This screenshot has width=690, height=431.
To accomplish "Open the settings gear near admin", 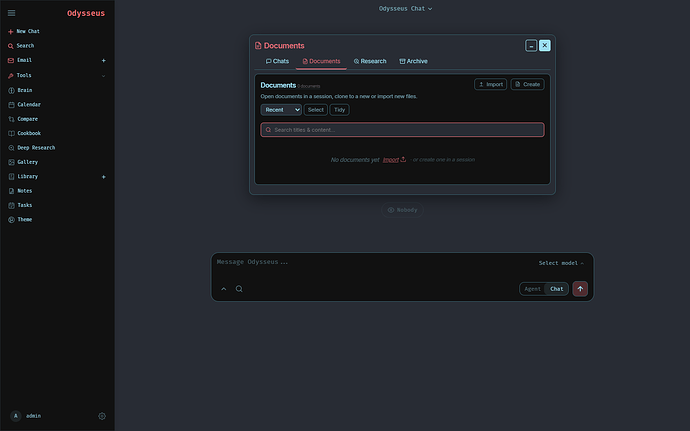I will [x=102, y=416].
